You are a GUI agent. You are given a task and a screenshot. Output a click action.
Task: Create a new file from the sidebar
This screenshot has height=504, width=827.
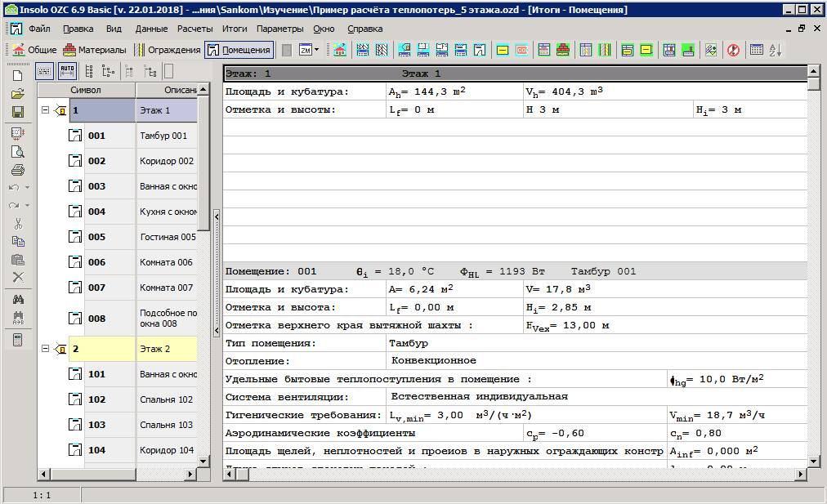coord(17,75)
